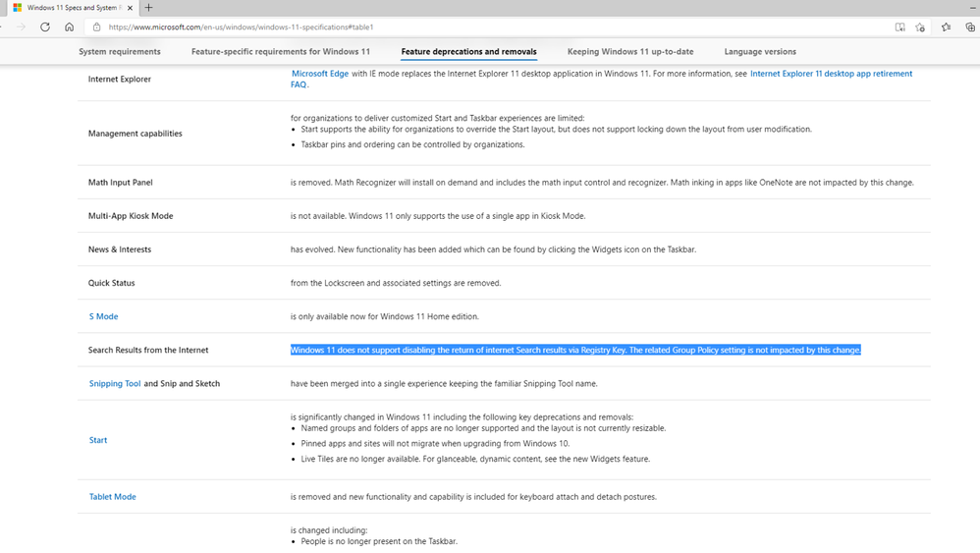Click 'Management capabilities' row label

pyautogui.click(x=135, y=134)
